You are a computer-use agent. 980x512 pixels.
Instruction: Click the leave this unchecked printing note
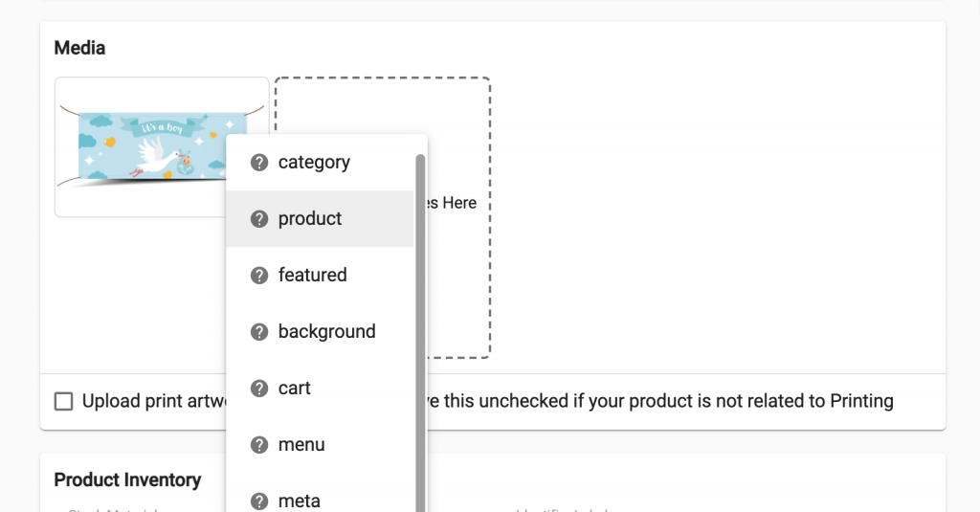[660, 401]
